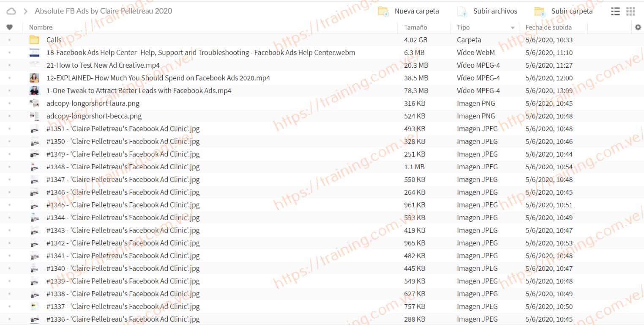Click the cloud drive root icon

pos(11,11)
